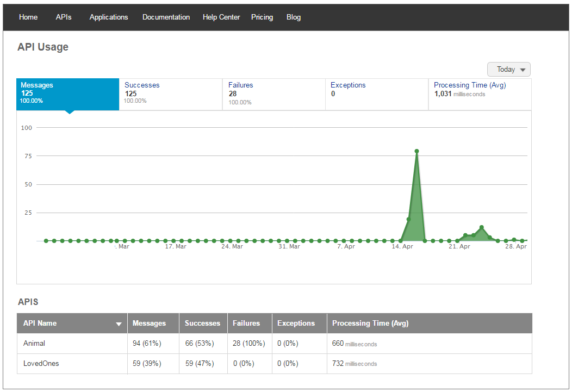Click the LovedOnes API row name
The width and height of the screenshot is (572, 392).
(x=41, y=363)
